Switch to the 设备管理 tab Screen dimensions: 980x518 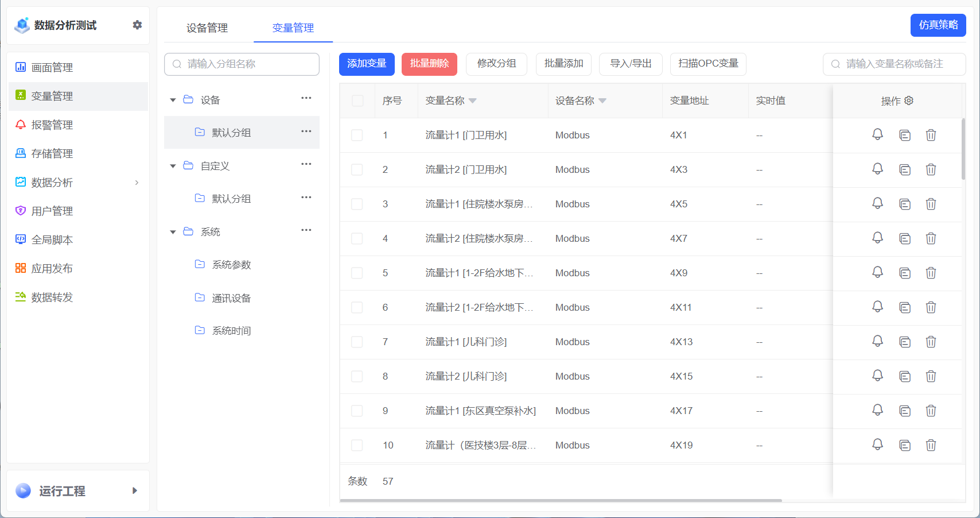point(207,28)
